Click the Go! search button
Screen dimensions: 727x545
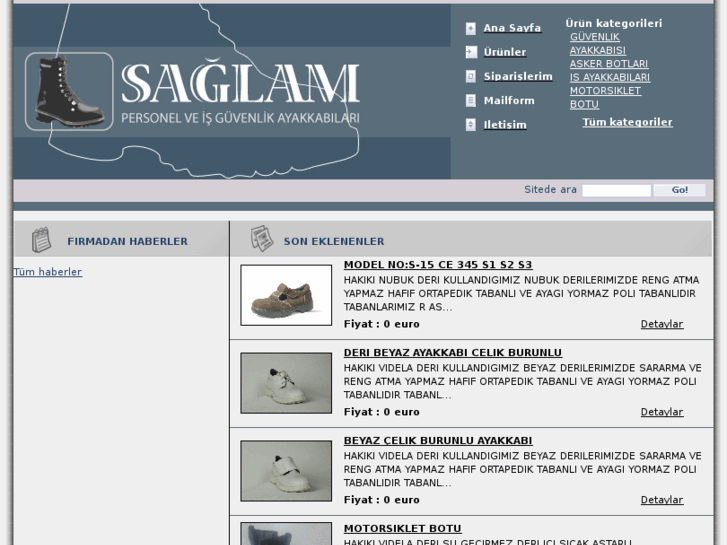coord(679,190)
